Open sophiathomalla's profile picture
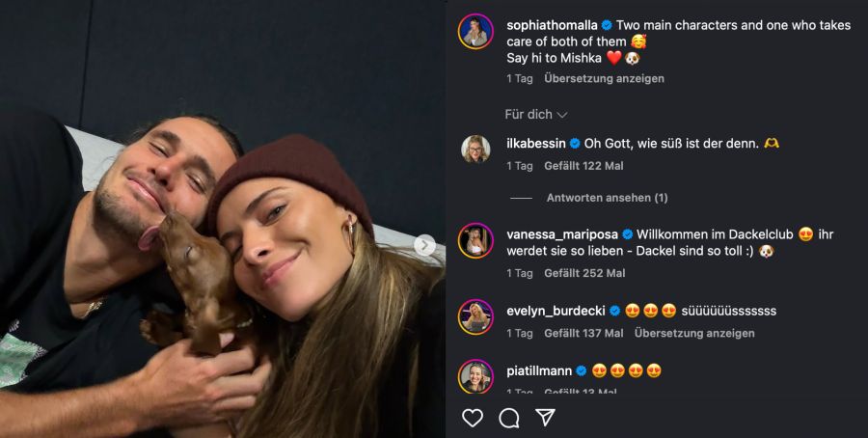This screenshot has height=438, width=868. (x=475, y=32)
